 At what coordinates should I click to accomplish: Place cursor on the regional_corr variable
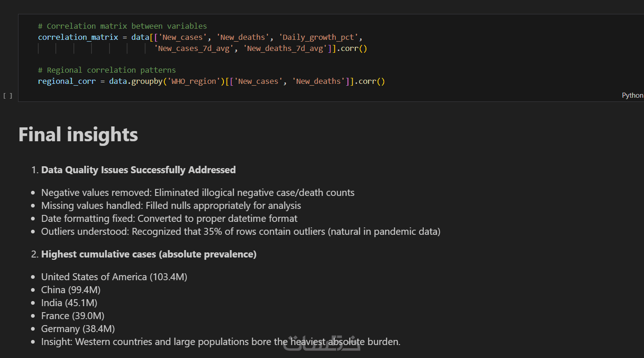tap(67, 82)
